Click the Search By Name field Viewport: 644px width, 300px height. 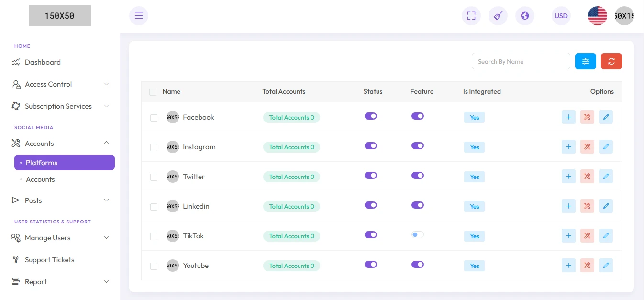[x=521, y=61]
